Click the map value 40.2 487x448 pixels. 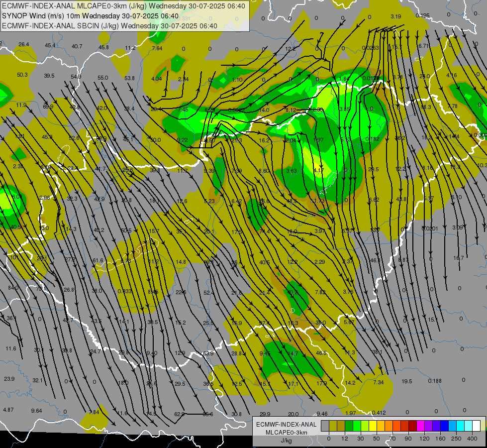[292, 292]
